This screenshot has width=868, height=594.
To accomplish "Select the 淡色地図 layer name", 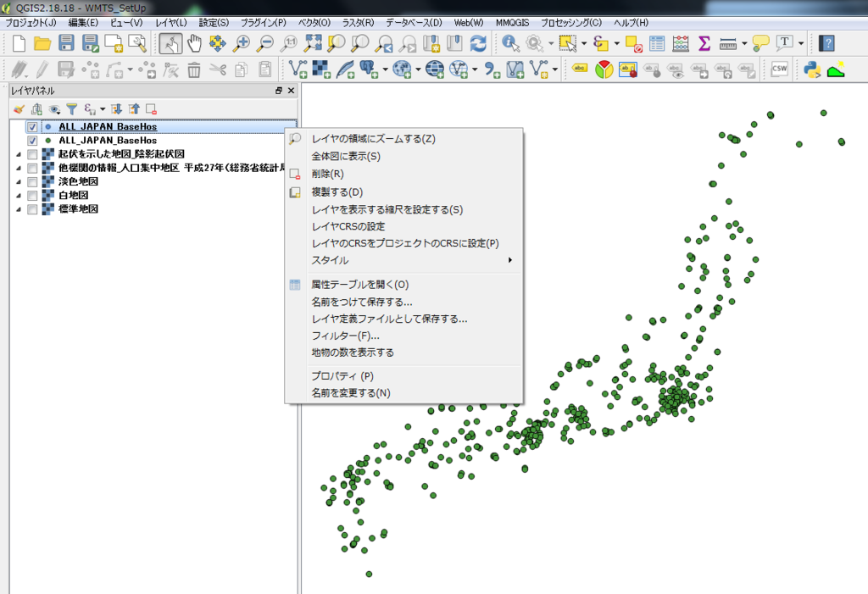I will click(78, 181).
